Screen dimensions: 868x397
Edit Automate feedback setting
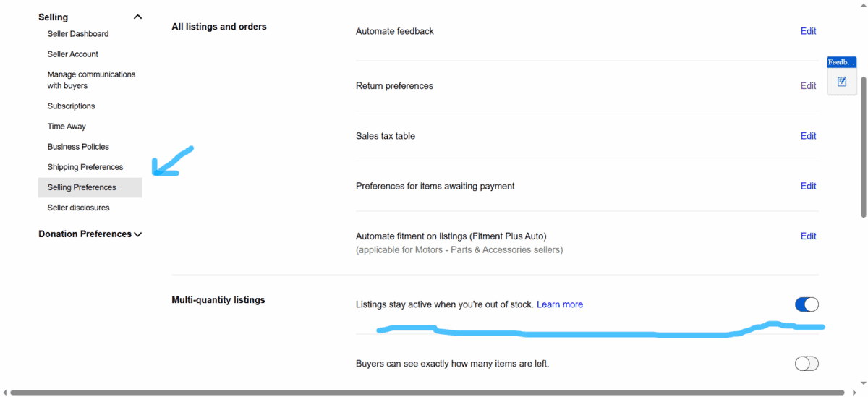pyautogui.click(x=808, y=31)
